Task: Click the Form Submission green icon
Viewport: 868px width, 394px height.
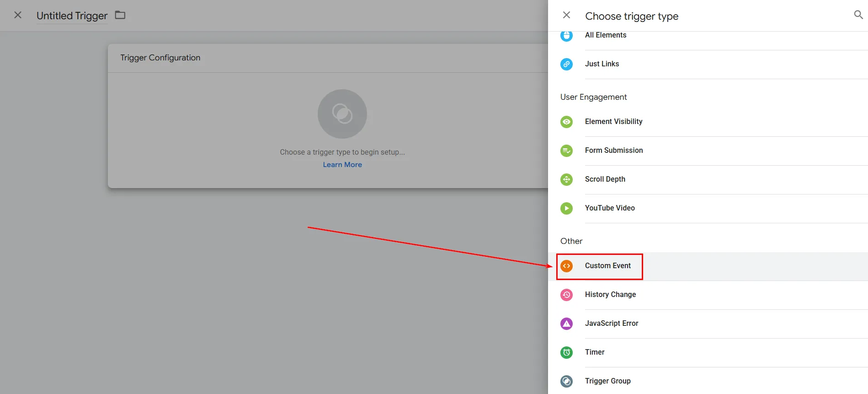Action: pos(566,151)
